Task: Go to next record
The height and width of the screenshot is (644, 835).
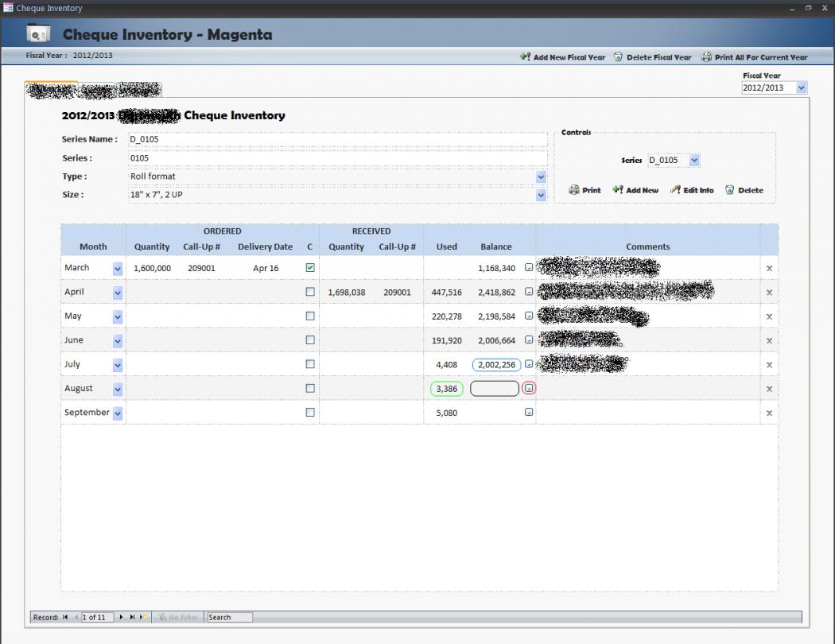Action: point(121,618)
